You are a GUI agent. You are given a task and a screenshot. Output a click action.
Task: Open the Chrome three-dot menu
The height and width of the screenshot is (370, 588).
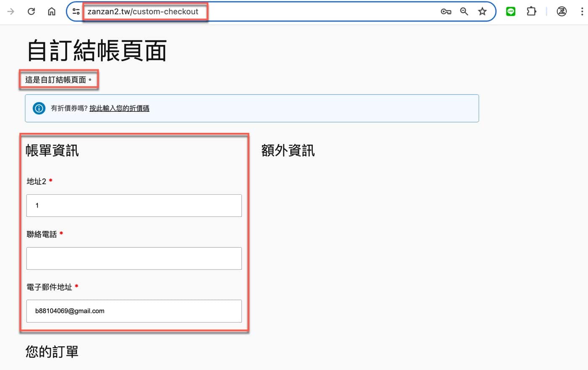(x=582, y=11)
